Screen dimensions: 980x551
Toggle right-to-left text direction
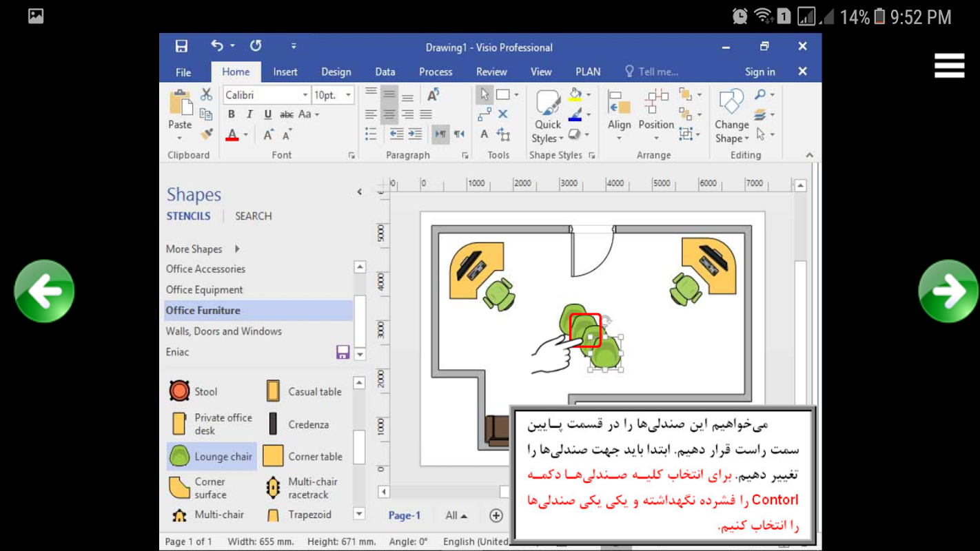pyautogui.click(x=459, y=134)
